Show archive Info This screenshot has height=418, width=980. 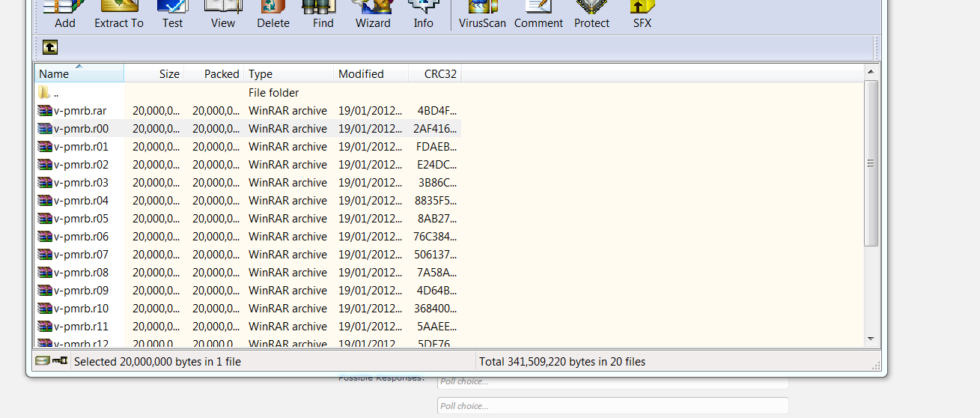point(423,14)
